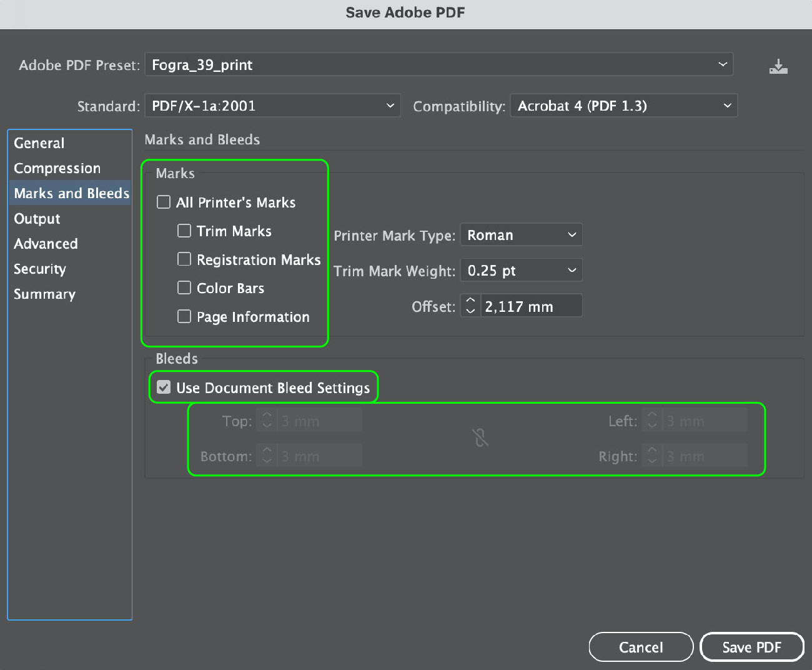
Task: Open Trim Mark Weight dropdown
Action: 521,271
